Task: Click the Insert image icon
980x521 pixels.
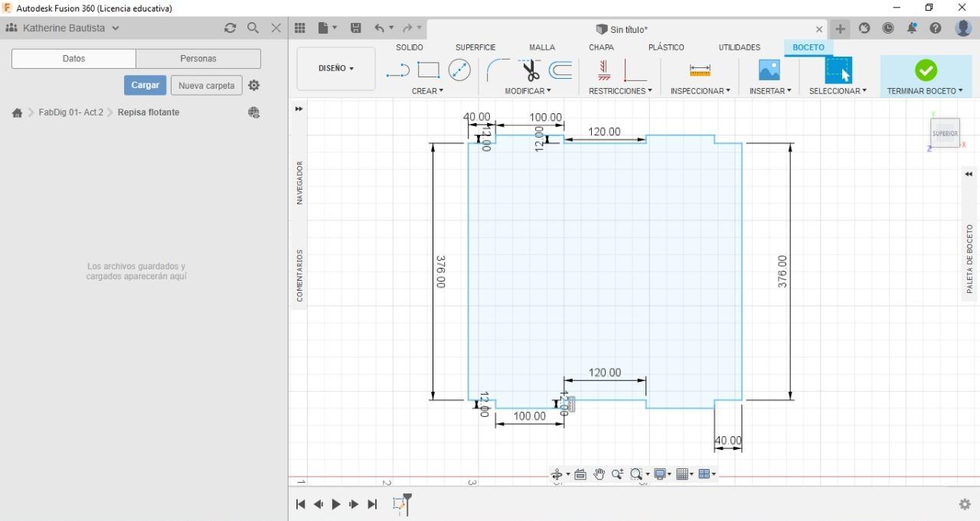Action: coord(769,70)
